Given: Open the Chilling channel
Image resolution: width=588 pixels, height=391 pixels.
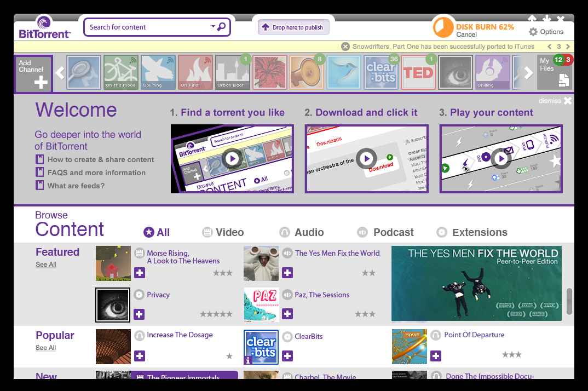Looking at the screenshot, I should coord(492,72).
